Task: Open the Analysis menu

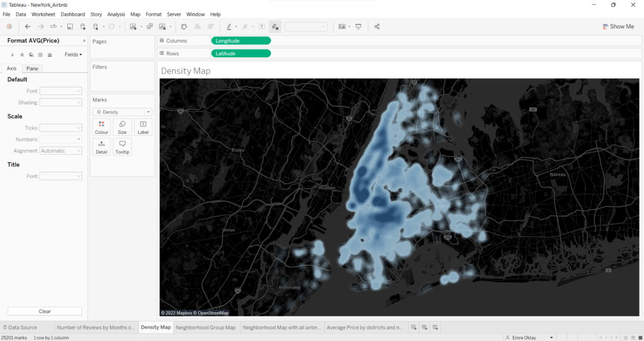Action: [x=116, y=14]
